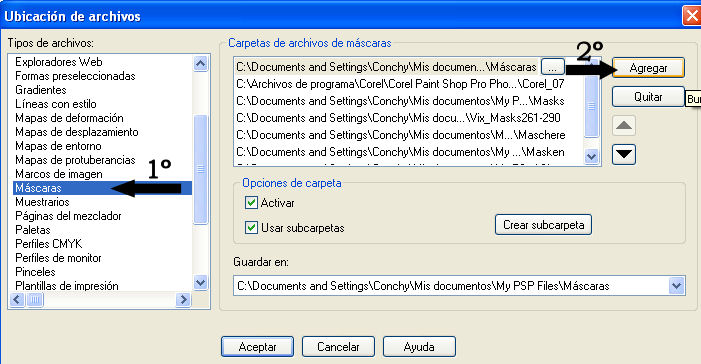Select Gradientes file type

[x=41, y=89]
